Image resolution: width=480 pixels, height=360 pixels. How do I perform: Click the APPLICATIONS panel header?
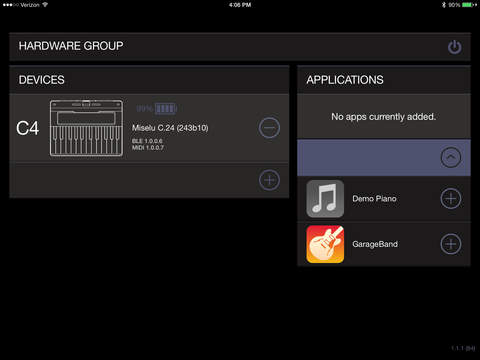(384, 80)
